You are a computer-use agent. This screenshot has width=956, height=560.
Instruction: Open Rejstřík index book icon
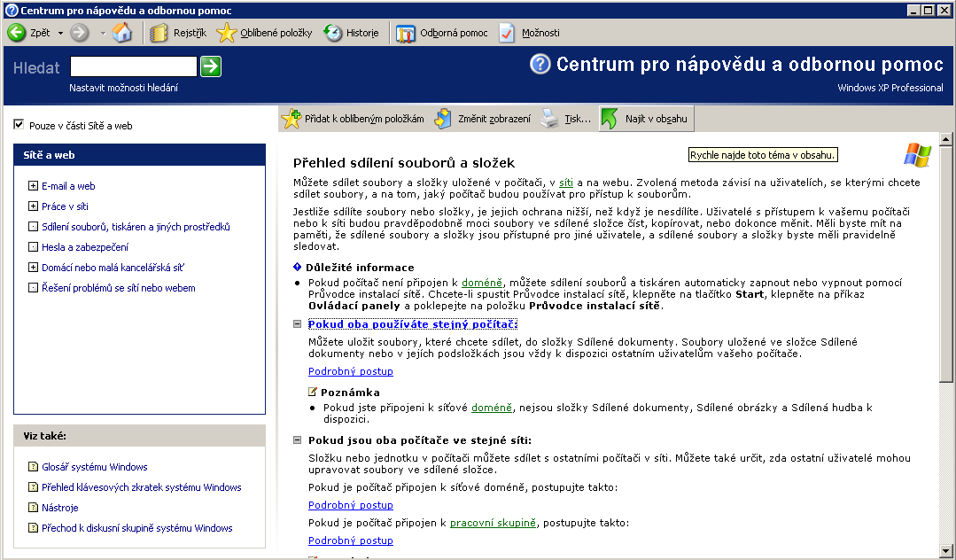pyautogui.click(x=159, y=33)
